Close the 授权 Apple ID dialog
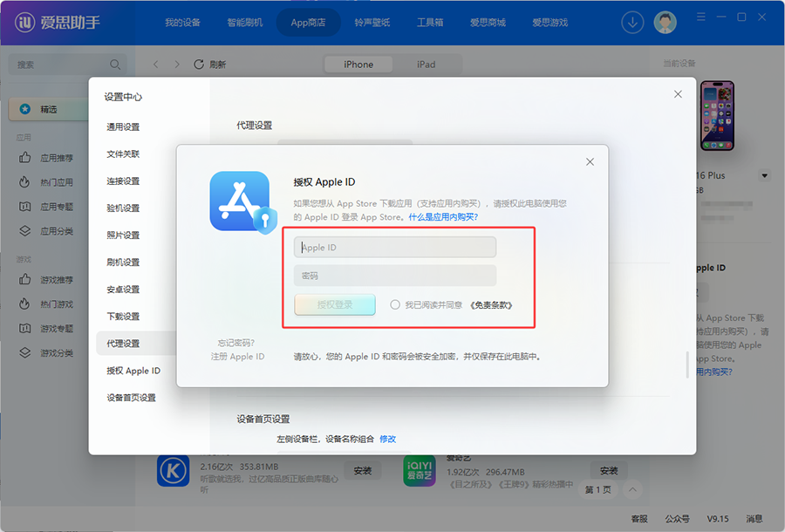785x532 pixels. click(x=590, y=161)
